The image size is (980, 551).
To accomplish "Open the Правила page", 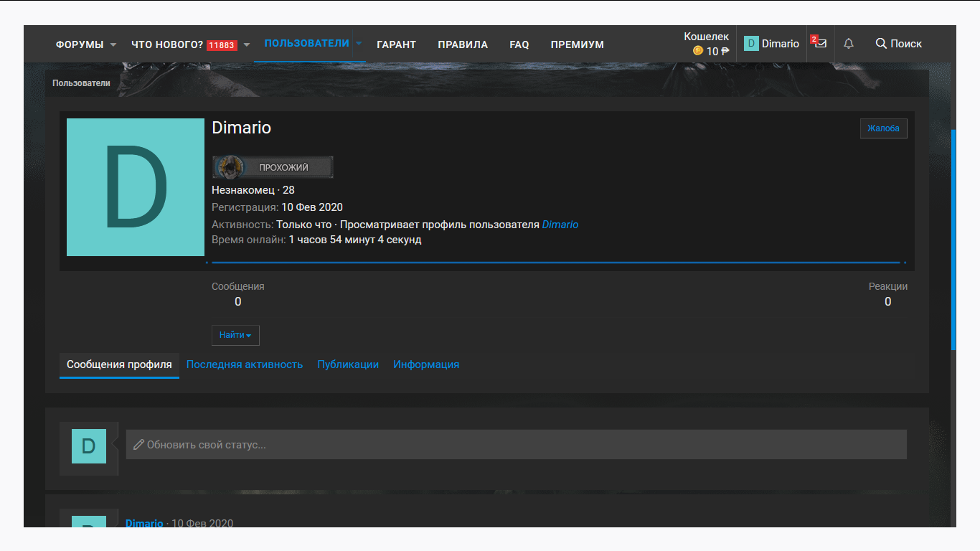I will click(463, 44).
